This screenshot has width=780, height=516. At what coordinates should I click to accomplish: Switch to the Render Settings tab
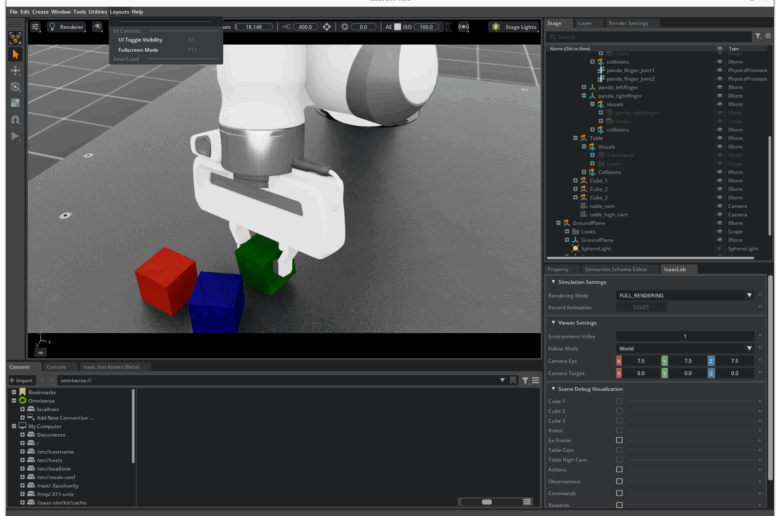point(628,22)
